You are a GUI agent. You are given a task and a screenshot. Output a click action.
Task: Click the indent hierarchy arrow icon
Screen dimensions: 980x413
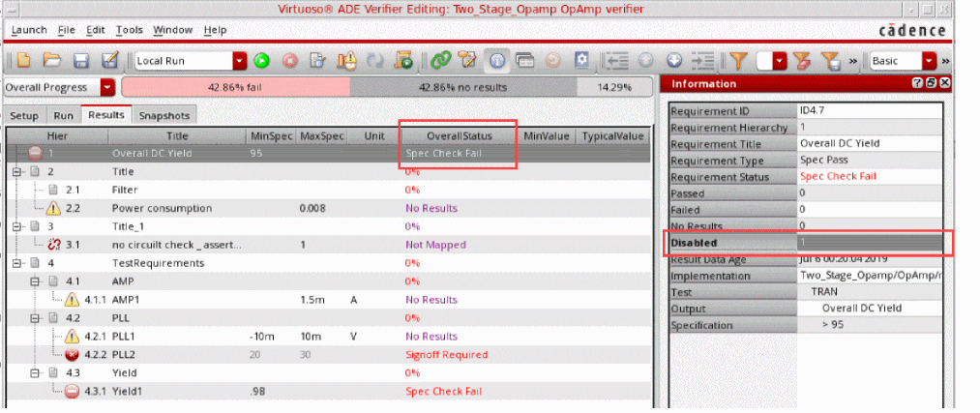(x=702, y=61)
